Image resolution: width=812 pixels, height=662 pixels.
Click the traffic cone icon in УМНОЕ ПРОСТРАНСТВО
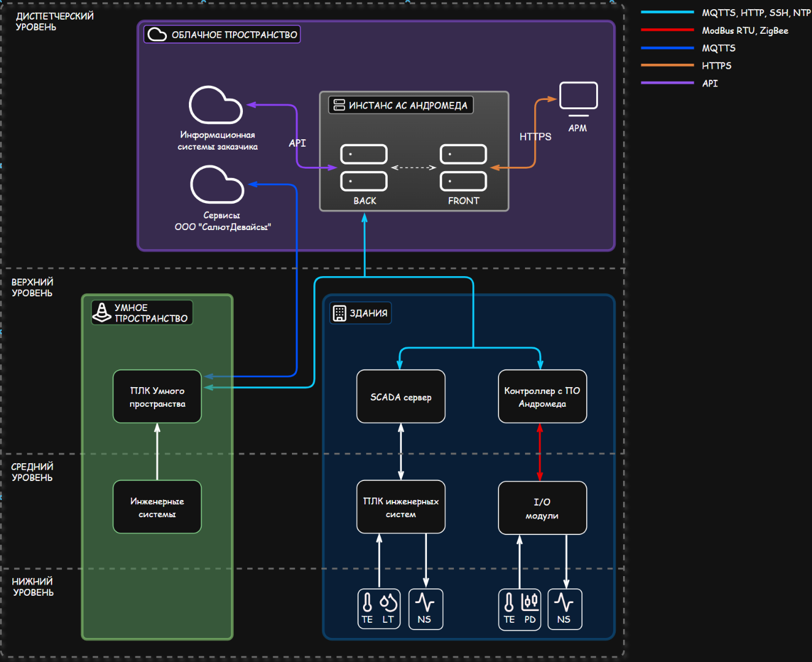102,312
